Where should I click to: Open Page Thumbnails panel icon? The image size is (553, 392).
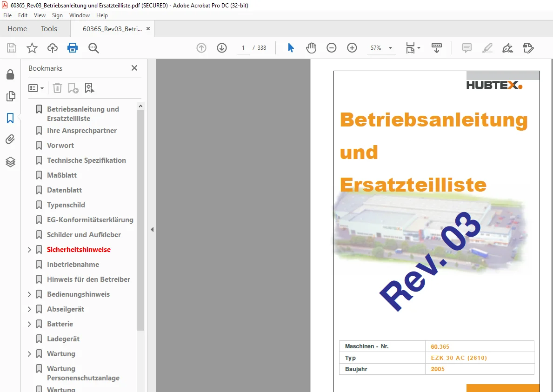pos(11,96)
